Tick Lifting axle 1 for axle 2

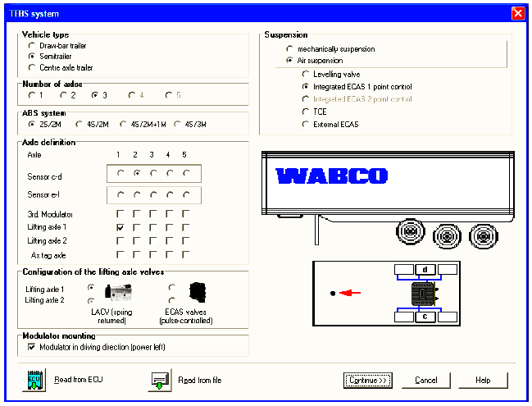tap(136, 227)
